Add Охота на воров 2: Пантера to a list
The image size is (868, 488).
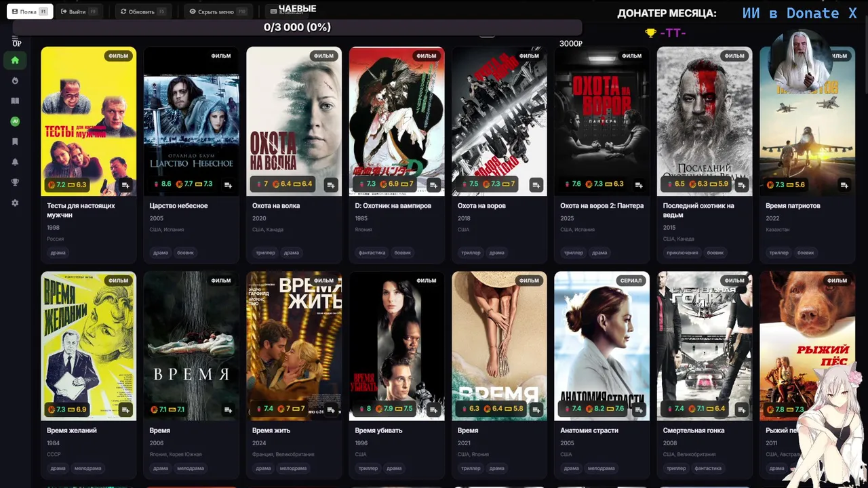point(639,185)
